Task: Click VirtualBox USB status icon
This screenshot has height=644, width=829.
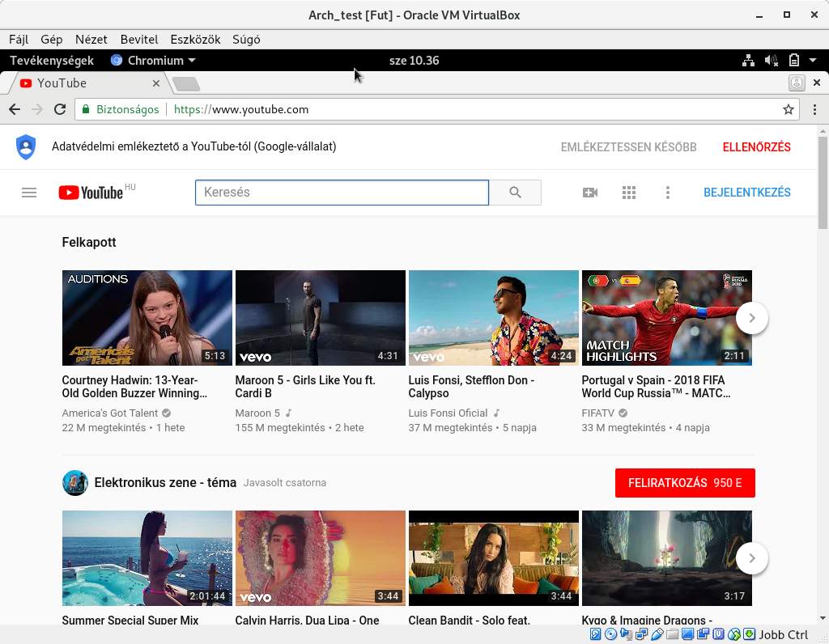Action: 657,634
